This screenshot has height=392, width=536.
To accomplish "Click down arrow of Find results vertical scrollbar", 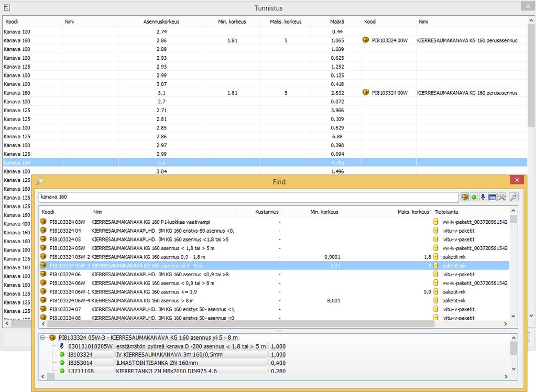I will [x=513, y=316].
